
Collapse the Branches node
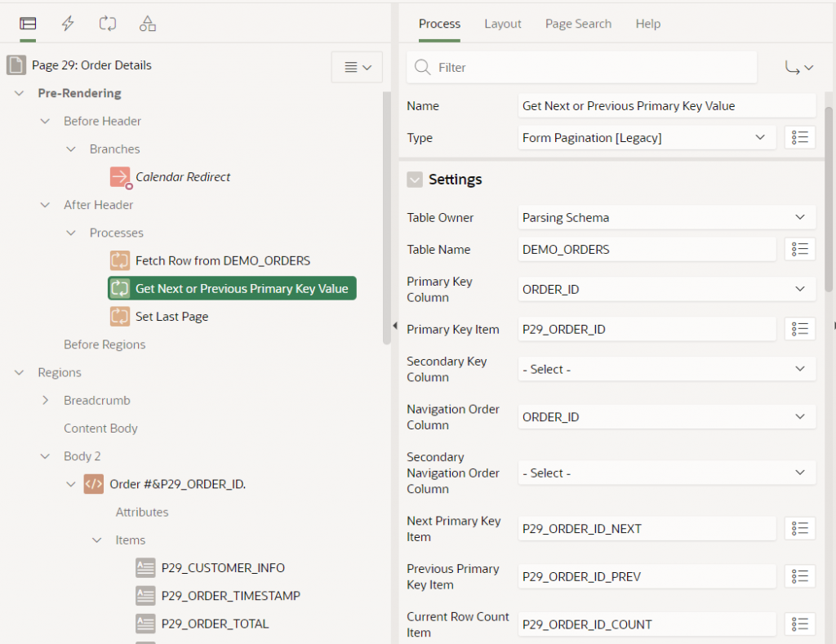click(x=71, y=149)
